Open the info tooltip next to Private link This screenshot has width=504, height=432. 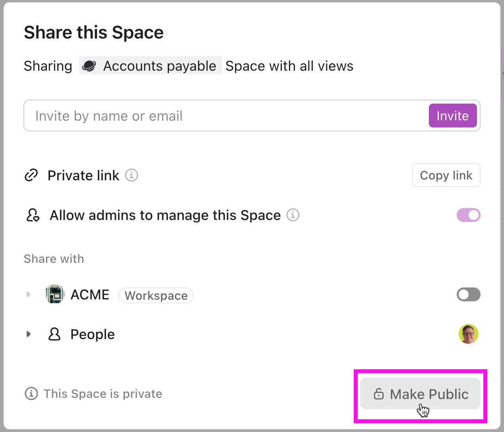132,175
